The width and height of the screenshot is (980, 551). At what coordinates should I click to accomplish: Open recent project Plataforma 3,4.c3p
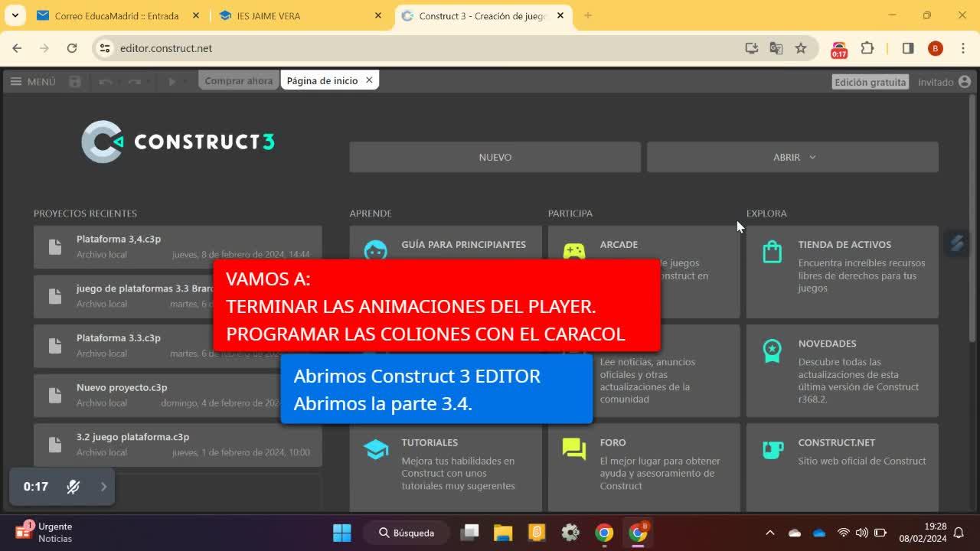click(x=178, y=246)
